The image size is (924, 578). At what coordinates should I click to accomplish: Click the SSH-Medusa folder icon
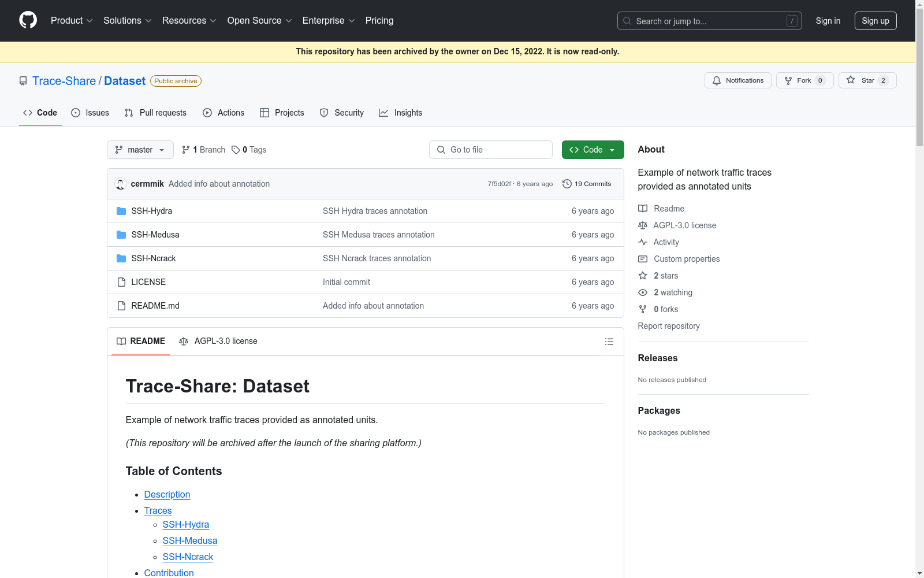coord(121,235)
